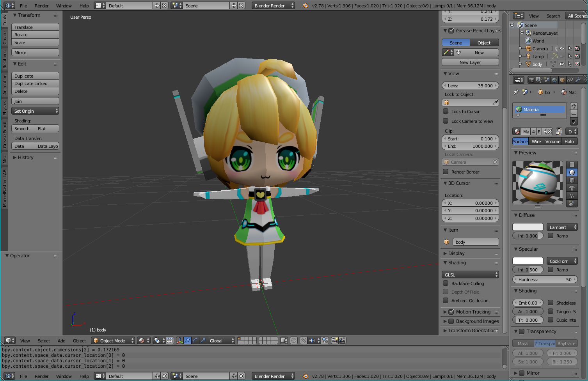Viewport: 588px width, 381px height.
Task: Select cube material preview type
Action: coord(572,180)
